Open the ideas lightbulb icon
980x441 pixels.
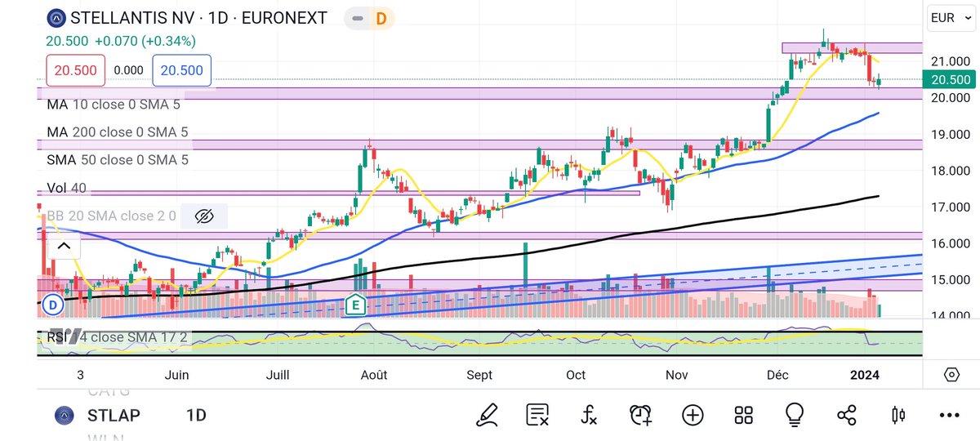pyautogui.click(x=795, y=415)
